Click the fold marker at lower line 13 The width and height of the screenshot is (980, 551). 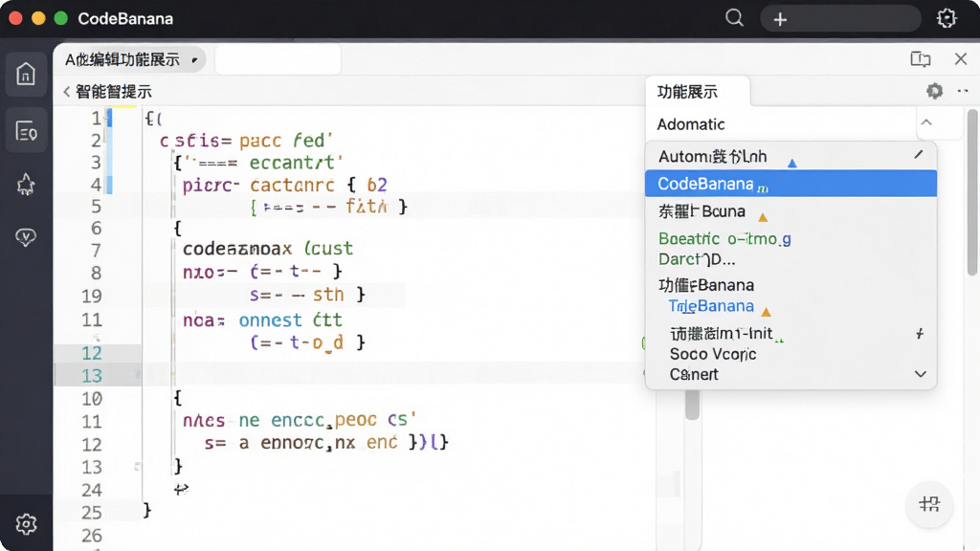click(137, 466)
